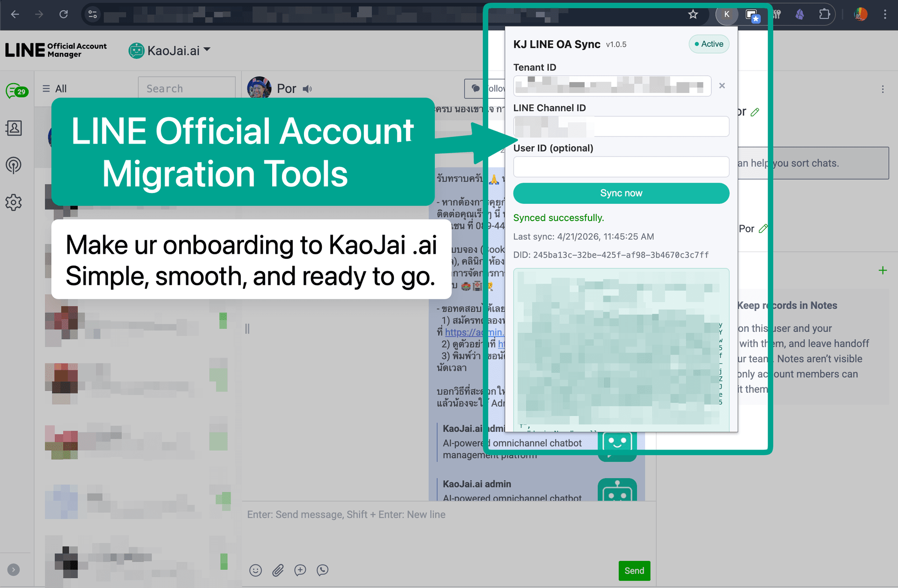Viewport: 898px width, 588px height.
Task: Open the first KaoJai.ai admin link card
Action: point(538,442)
